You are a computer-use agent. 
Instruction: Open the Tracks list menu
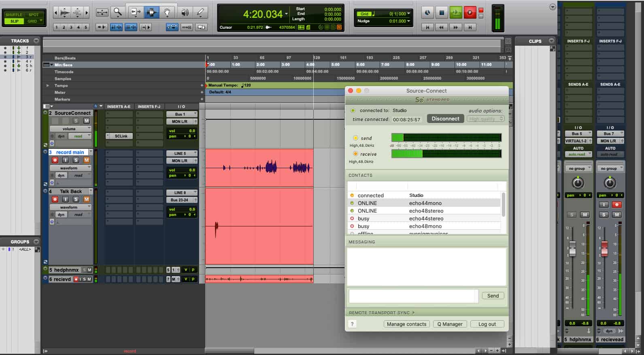(36, 41)
